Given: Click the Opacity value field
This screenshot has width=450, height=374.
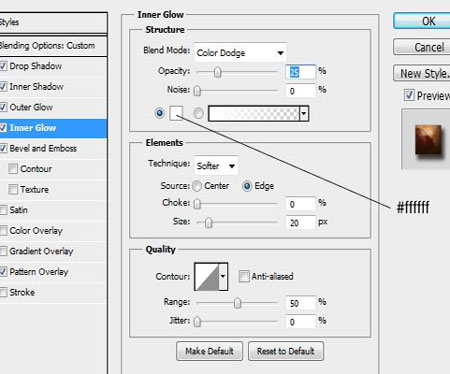Looking at the screenshot, I should point(300,72).
